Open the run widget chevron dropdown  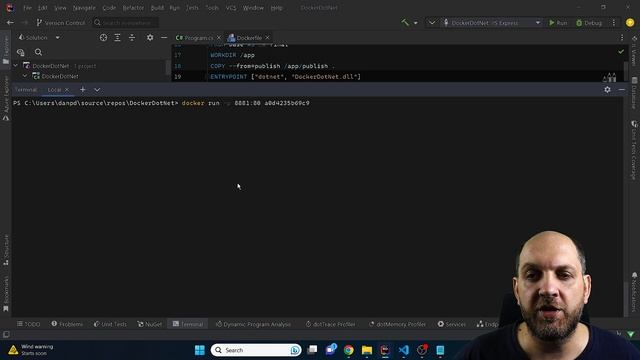(432, 23)
